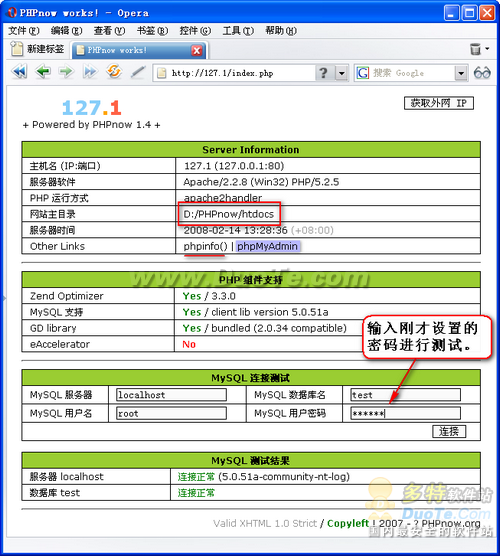500x556 pixels.
Task: Click the server time 2008-02-14 13:28:36
Action: pyautogui.click(x=235, y=230)
